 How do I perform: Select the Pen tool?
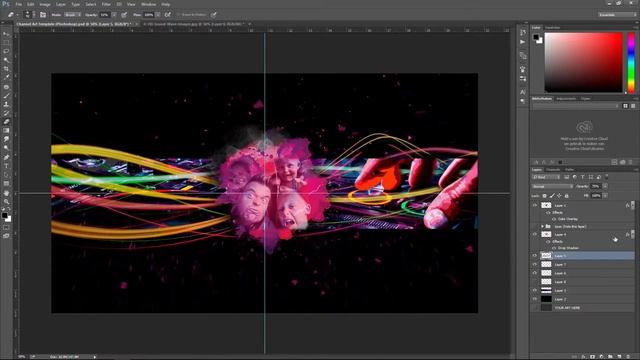[6, 158]
